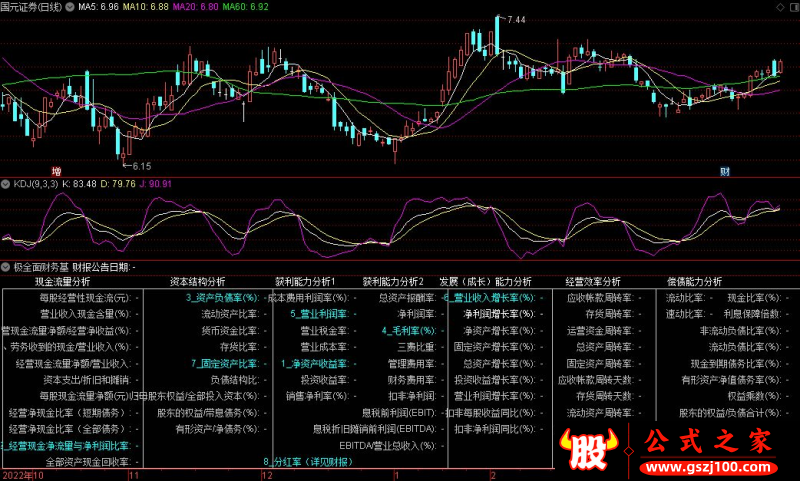The image size is (800, 481).
Task: Click the J: 90.91 value
Action: pyautogui.click(x=156, y=184)
